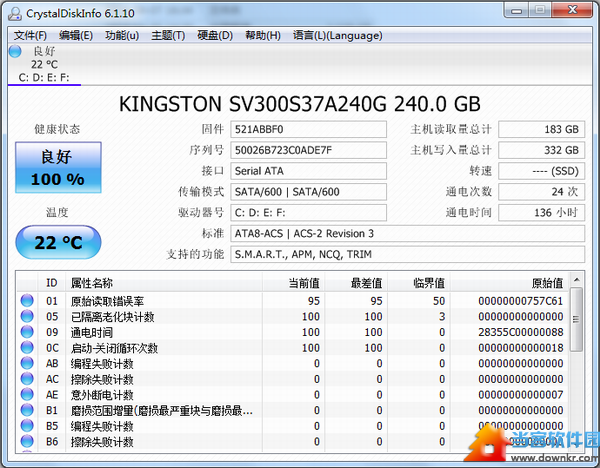Click status orb of row B1 磨损范围增量
Image resolution: width=600 pixels, height=468 pixels.
[x=27, y=410]
